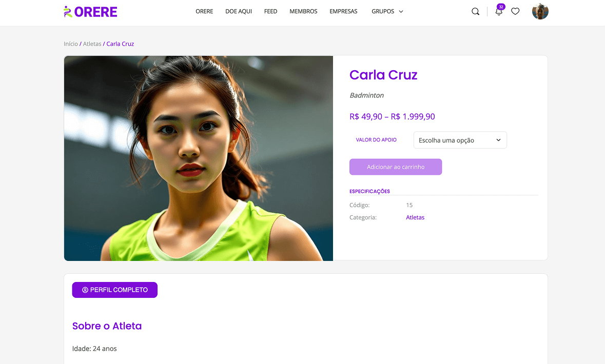Open the user avatar profile menu
The width and height of the screenshot is (605, 364).
tap(540, 12)
